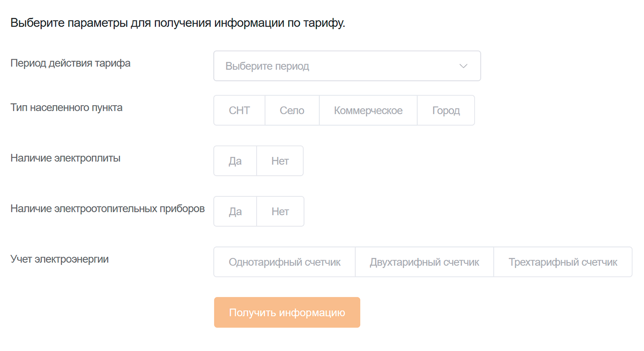The width and height of the screenshot is (644, 351).
Task: Enable "Да" for электроотопительных приборов
Action: click(x=236, y=211)
